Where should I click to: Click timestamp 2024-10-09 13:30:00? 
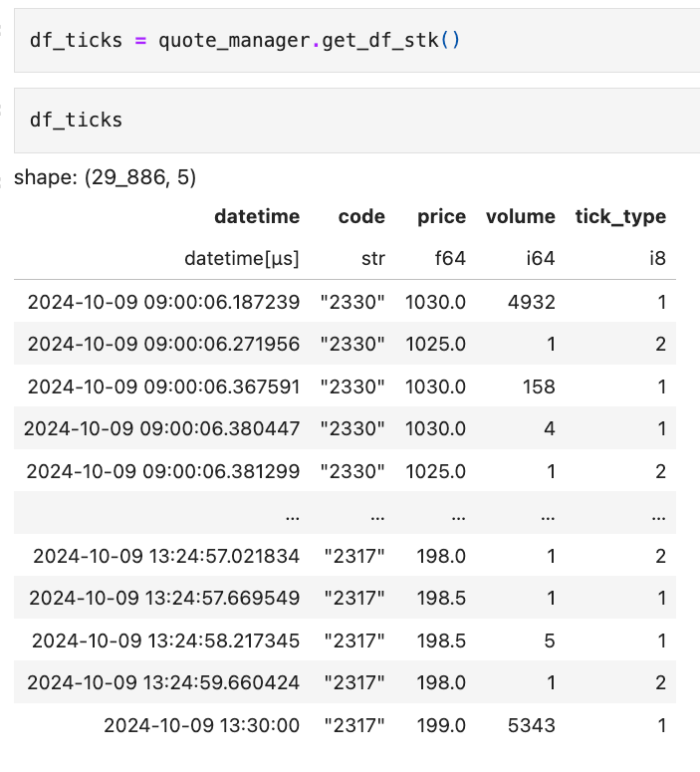pos(201,725)
